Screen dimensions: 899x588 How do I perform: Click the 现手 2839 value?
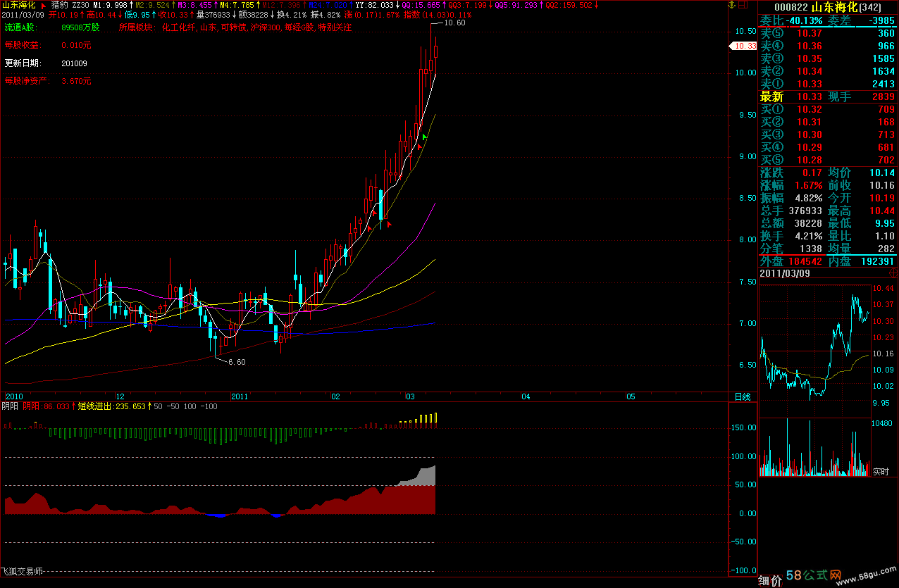[x=862, y=96]
